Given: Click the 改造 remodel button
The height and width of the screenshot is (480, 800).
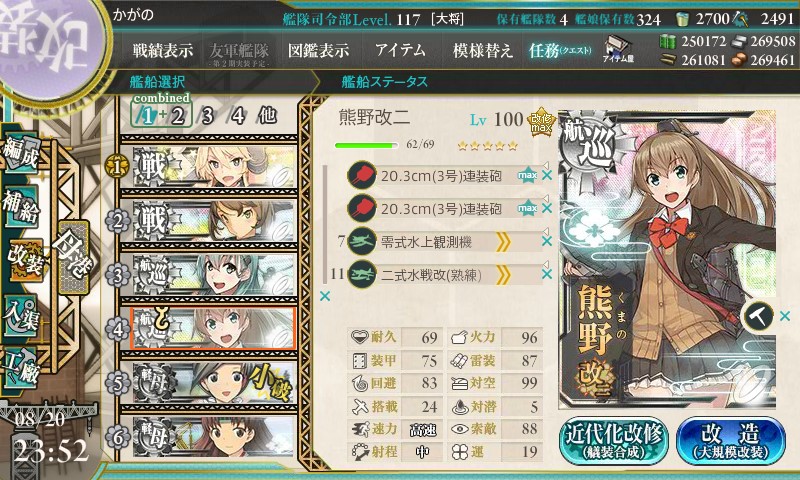Looking at the screenshot, I should click(x=731, y=440).
